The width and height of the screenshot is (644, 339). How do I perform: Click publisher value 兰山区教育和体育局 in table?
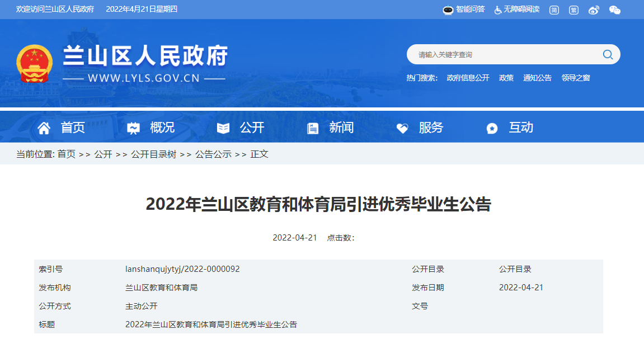[161, 288]
